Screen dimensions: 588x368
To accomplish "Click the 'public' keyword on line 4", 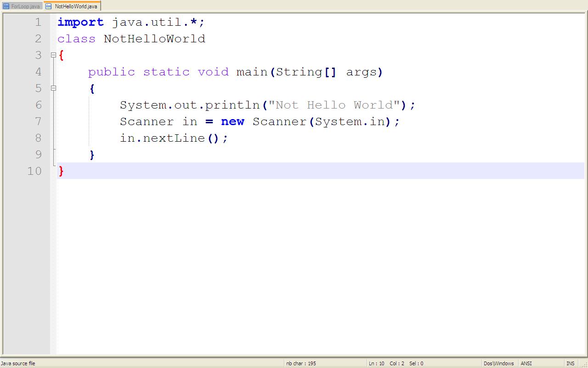I will tap(111, 72).
